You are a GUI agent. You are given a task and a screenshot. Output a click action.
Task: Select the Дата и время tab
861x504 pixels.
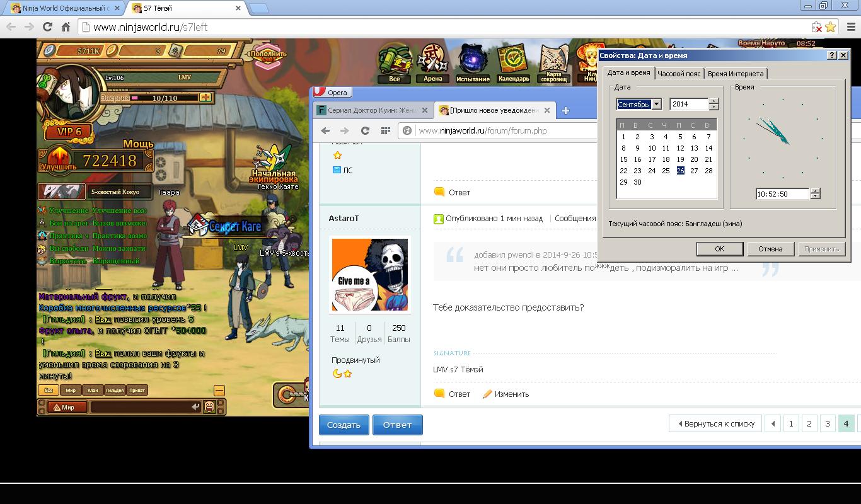point(628,73)
